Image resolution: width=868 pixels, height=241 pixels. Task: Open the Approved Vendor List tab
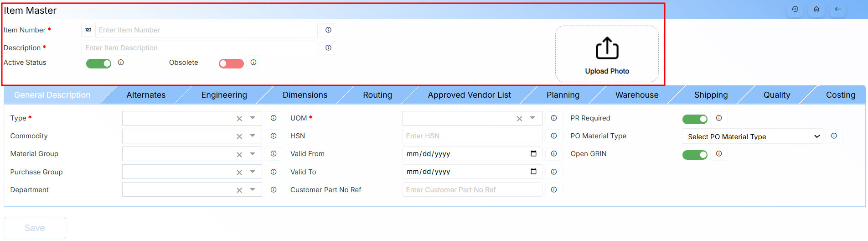[469, 95]
